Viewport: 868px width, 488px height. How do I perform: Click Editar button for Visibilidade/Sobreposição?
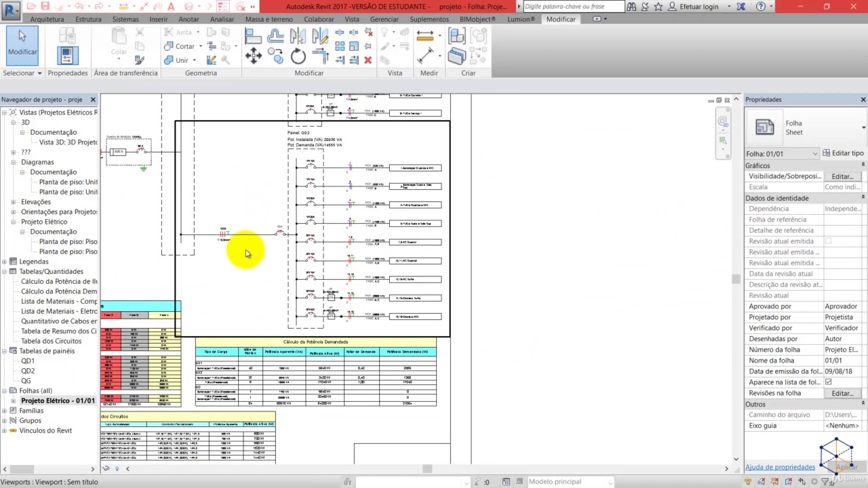click(x=842, y=176)
